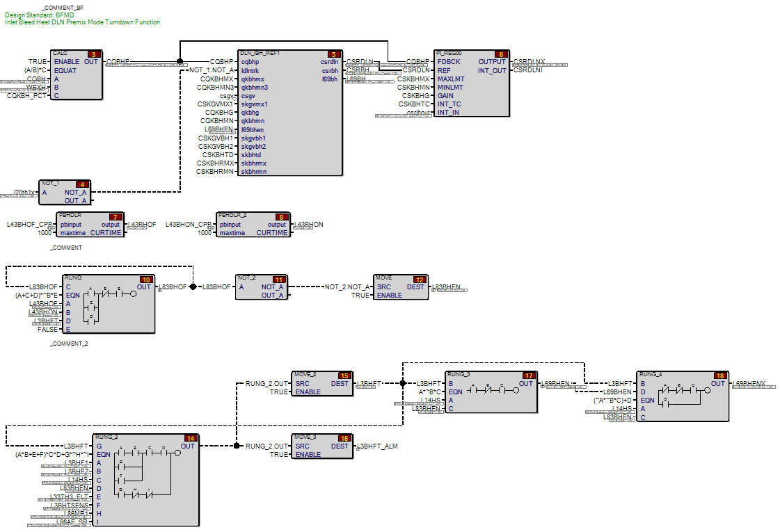
Task: Click order badge 14 on RUNG_2 block
Action: pyautogui.click(x=189, y=438)
